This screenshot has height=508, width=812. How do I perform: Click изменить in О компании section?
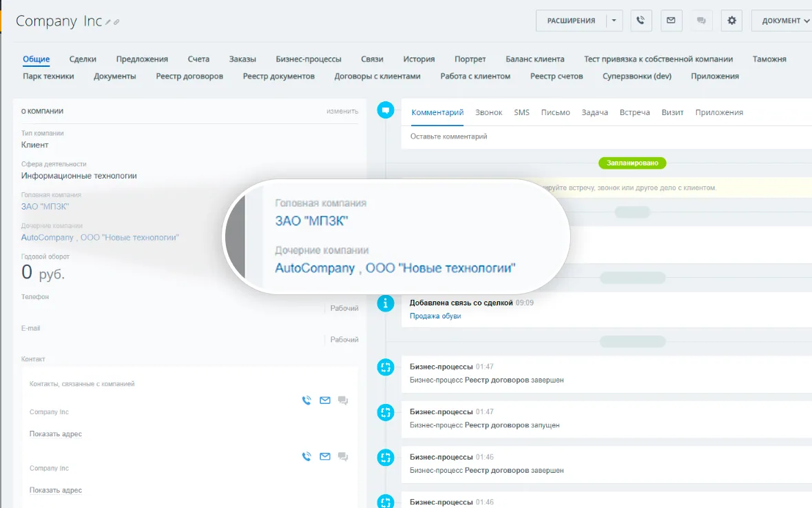342,111
